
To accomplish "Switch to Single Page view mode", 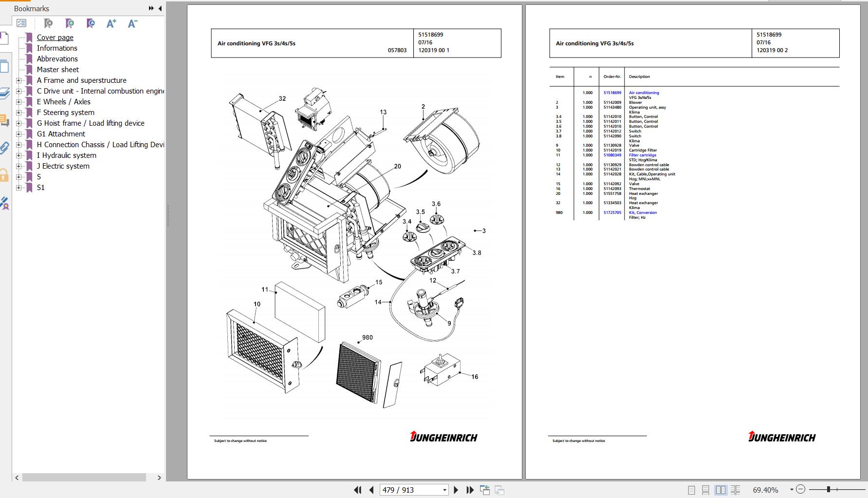I will pyautogui.click(x=691, y=490).
